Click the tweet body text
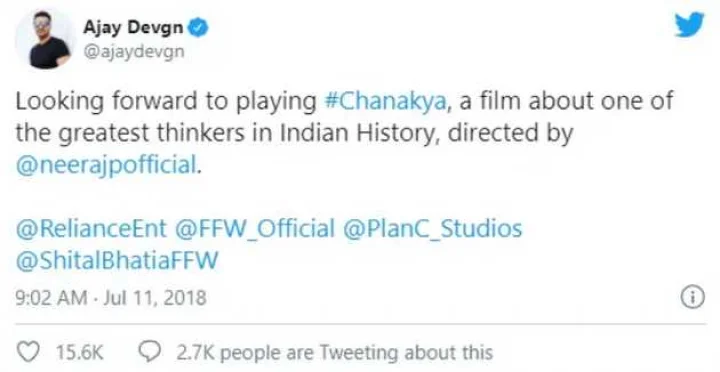Screen dimensions: 720x372 click(x=344, y=133)
